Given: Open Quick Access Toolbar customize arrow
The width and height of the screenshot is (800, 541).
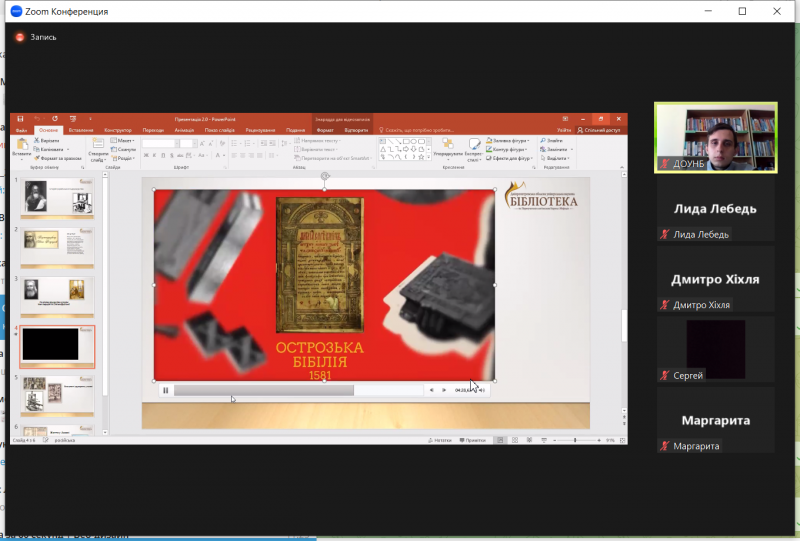Looking at the screenshot, I should point(90,119).
